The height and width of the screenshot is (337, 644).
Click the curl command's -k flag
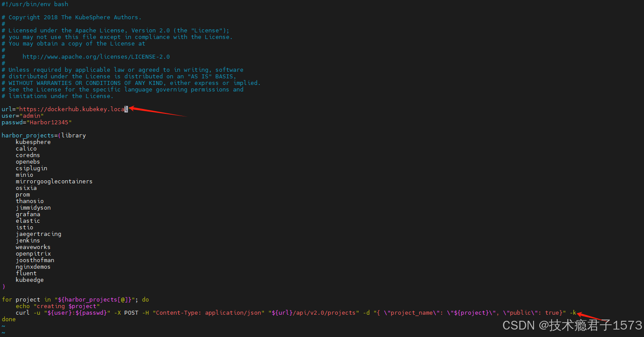pos(573,312)
